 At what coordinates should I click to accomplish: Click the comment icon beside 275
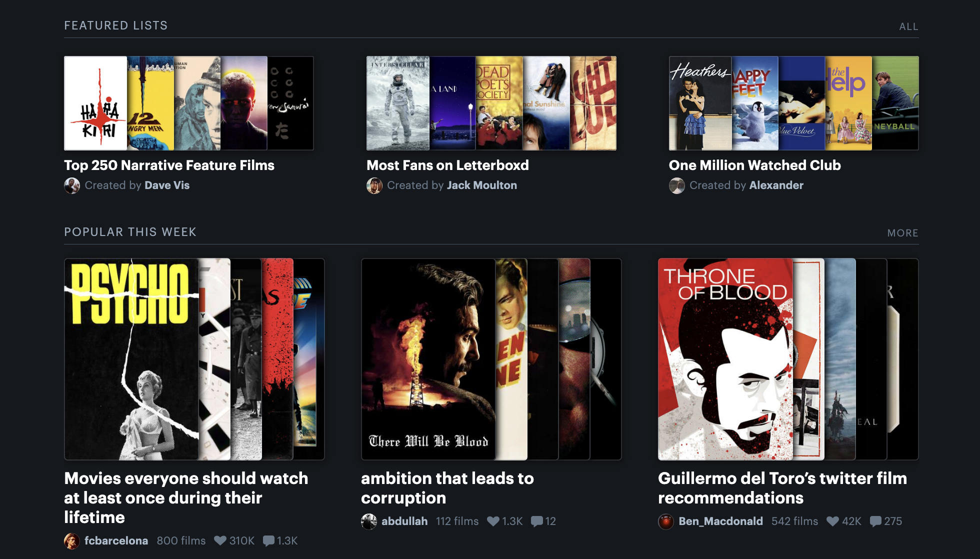[875, 521]
